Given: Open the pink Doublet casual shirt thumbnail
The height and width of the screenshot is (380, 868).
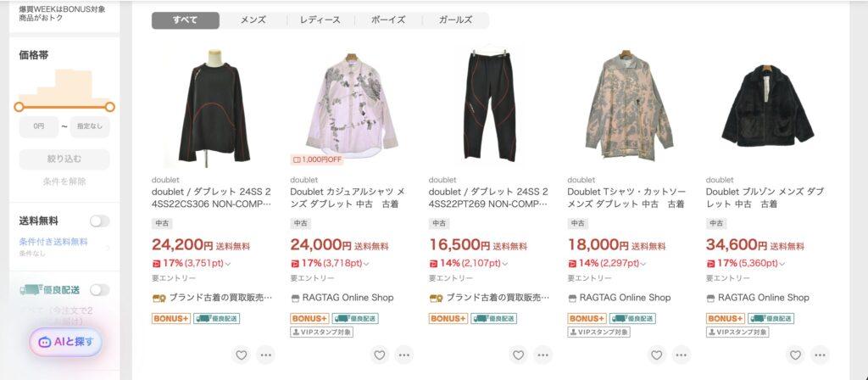Looking at the screenshot, I should pyautogui.click(x=352, y=105).
